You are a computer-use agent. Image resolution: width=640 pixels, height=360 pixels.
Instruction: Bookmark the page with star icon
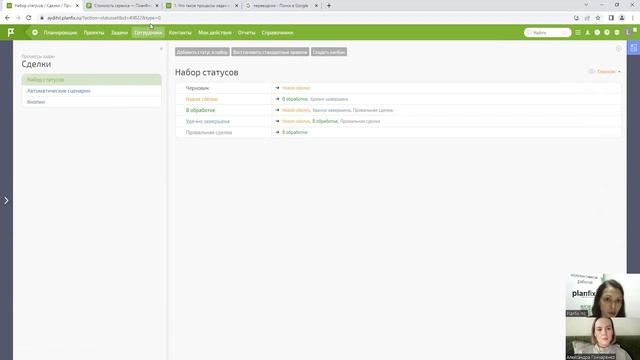pos(598,18)
